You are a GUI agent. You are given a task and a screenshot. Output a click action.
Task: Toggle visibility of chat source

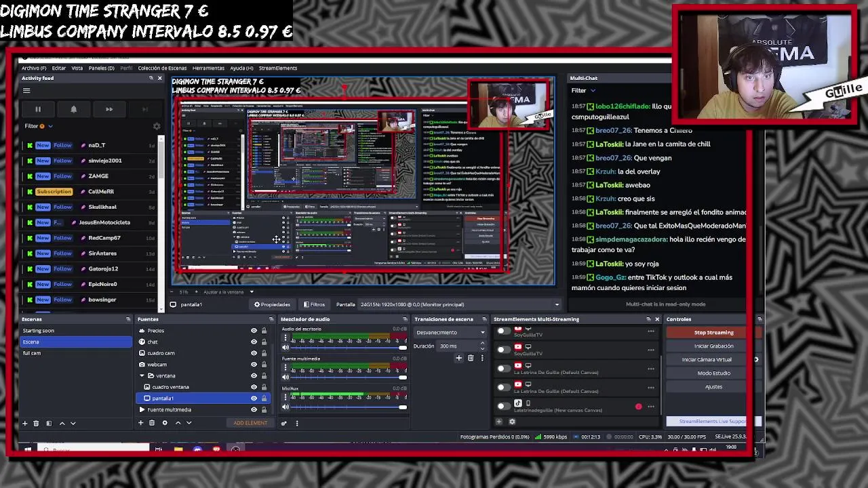(254, 342)
